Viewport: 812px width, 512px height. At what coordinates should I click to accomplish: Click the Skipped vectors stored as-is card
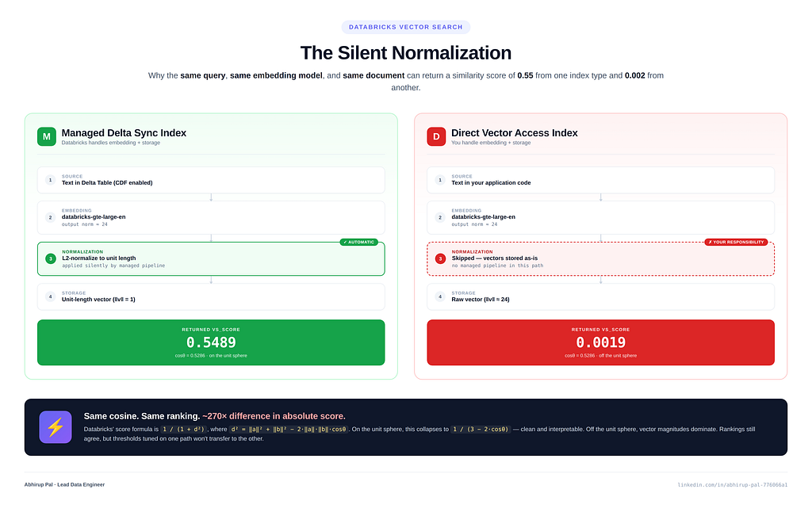point(601,258)
